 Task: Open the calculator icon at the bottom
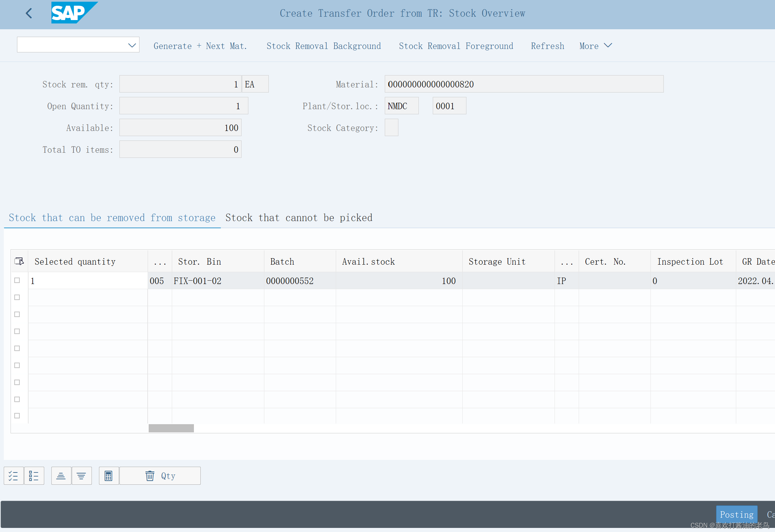point(109,476)
